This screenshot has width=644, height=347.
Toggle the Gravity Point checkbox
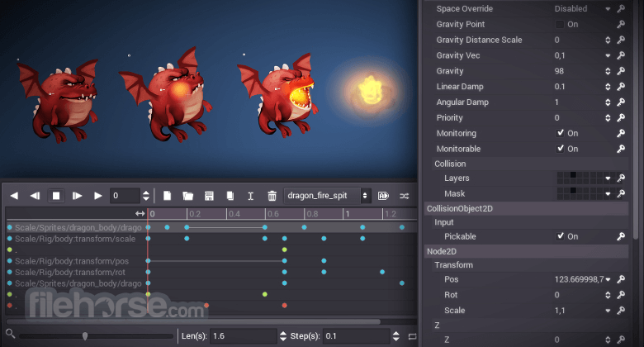560,24
